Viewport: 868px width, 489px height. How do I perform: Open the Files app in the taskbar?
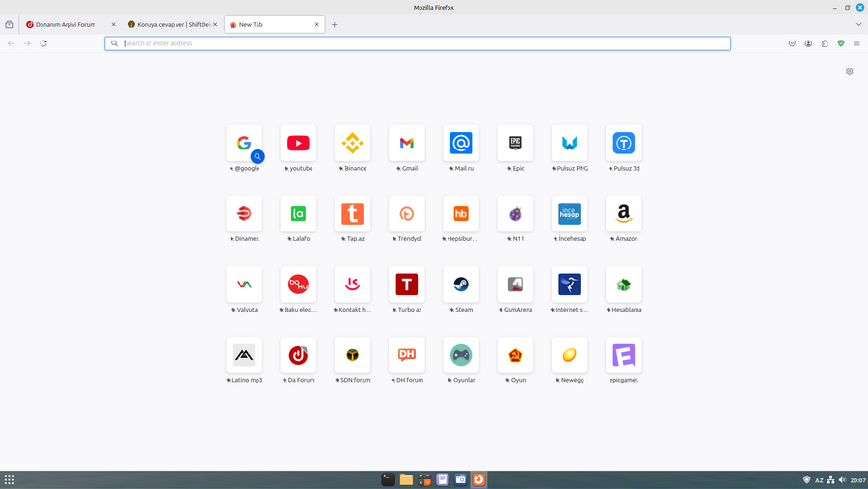pyautogui.click(x=406, y=479)
